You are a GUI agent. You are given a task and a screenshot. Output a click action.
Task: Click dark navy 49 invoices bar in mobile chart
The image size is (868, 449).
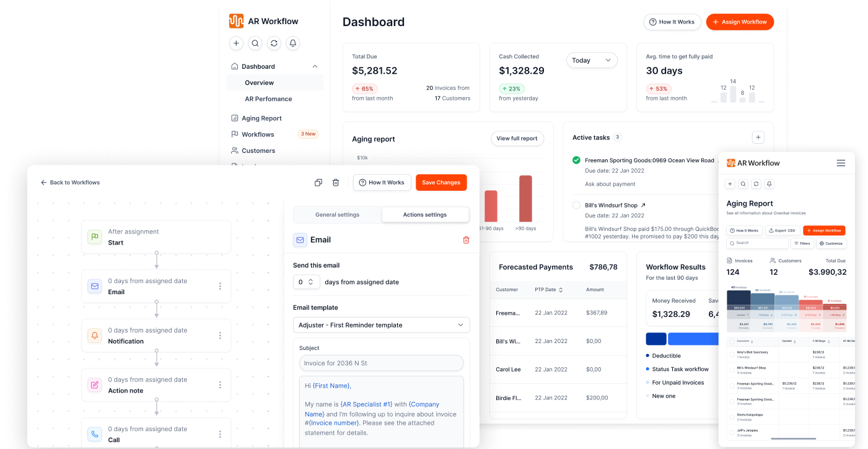[x=739, y=299]
